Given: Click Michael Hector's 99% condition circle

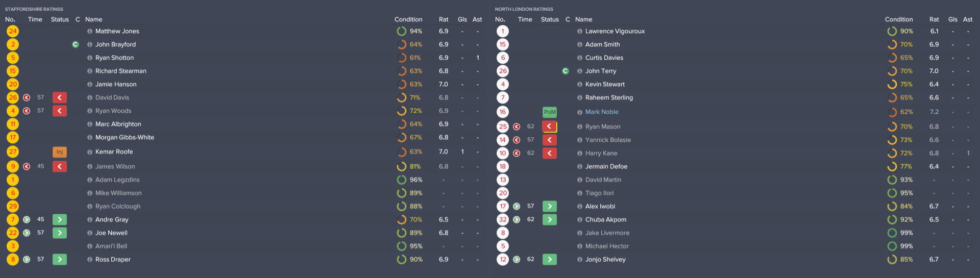Looking at the screenshot, I should coord(892,246).
